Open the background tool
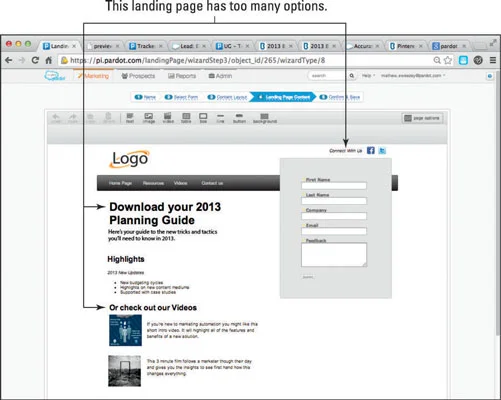This screenshot has height=400, width=501. point(265,118)
